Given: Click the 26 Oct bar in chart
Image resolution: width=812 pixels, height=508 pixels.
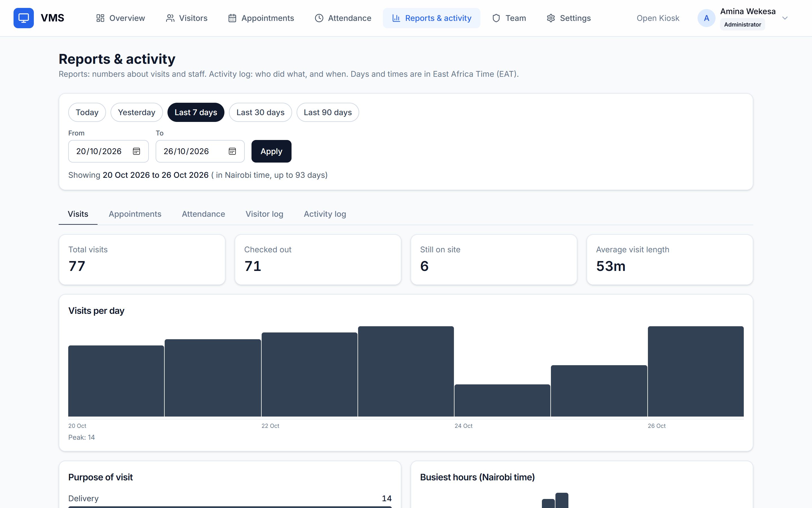Looking at the screenshot, I should 696,371.
